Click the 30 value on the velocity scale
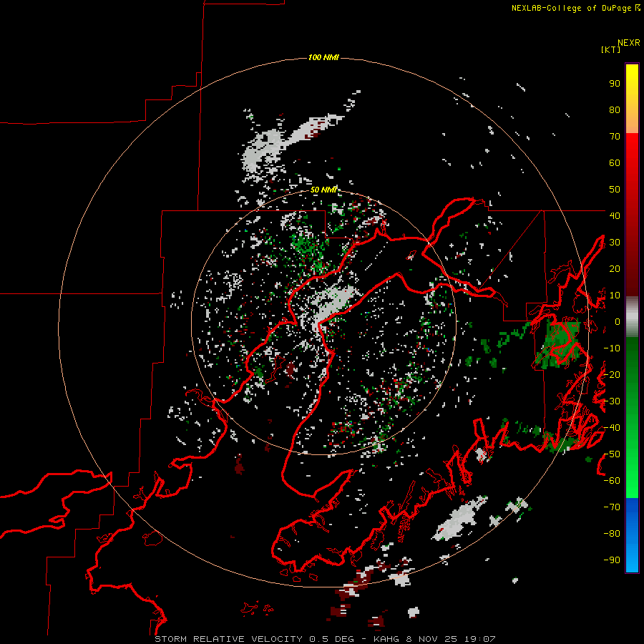 [x=615, y=243]
